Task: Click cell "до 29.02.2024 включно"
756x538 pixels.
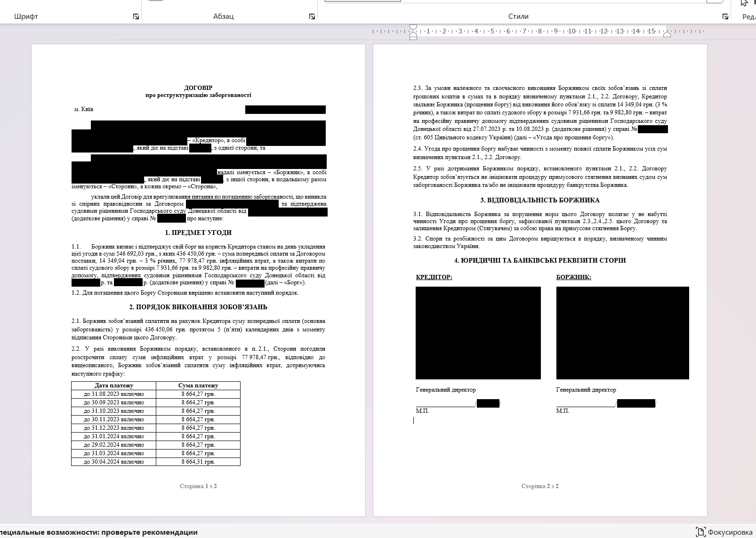Action: click(x=114, y=445)
